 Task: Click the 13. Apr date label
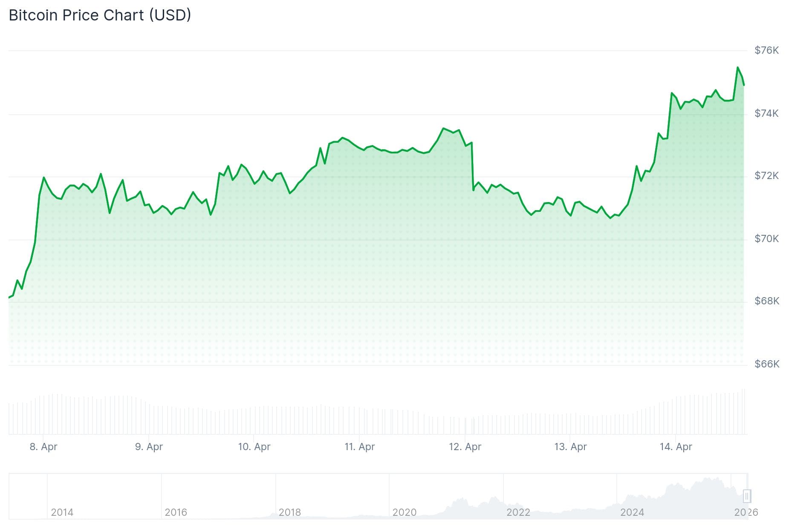(x=570, y=447)
